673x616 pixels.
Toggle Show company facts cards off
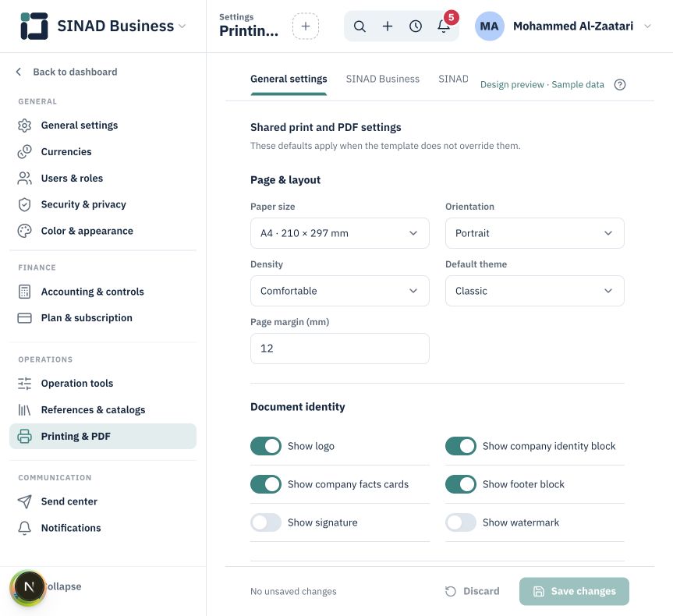266,484
